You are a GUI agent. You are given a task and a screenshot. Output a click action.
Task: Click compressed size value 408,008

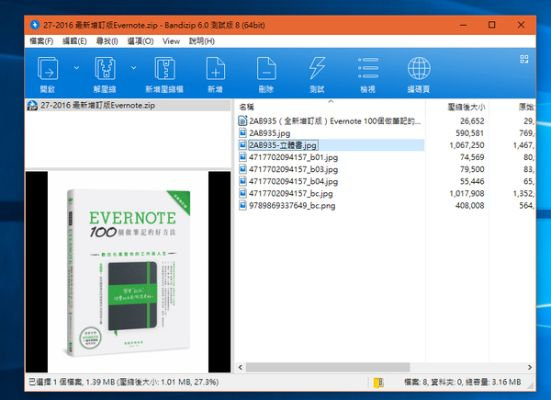pyautogui.click(x=469, y=205)
